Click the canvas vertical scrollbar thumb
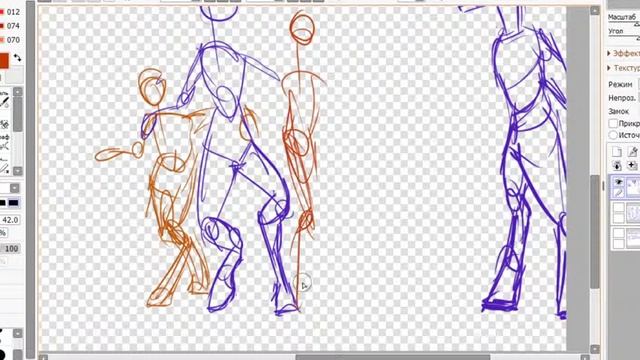This screenshot has height=360, width=640. point(595,231)
